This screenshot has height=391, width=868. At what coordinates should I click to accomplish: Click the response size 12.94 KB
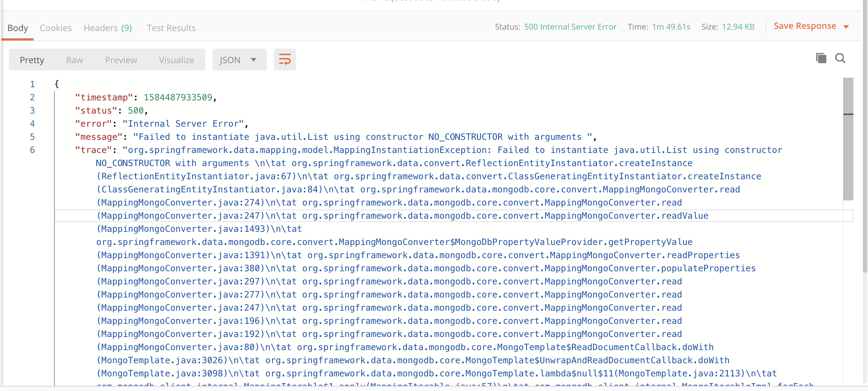point(738,27)
